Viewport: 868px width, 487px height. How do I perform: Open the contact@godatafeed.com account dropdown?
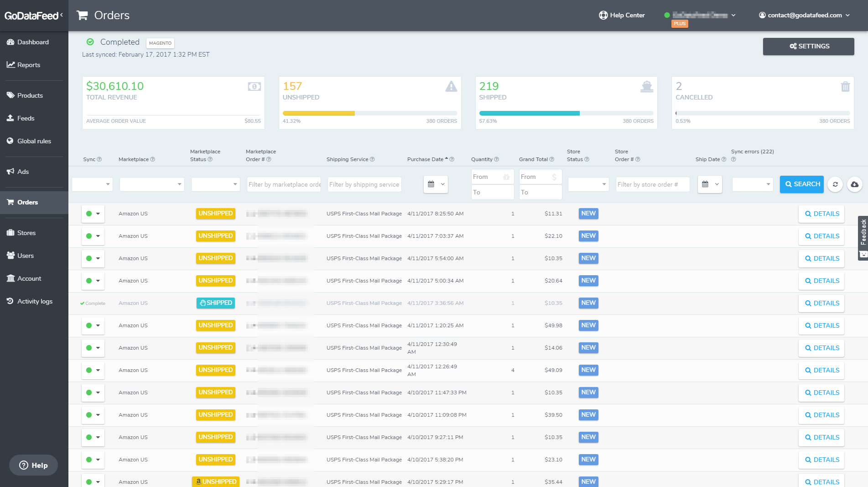click(805, 15)
